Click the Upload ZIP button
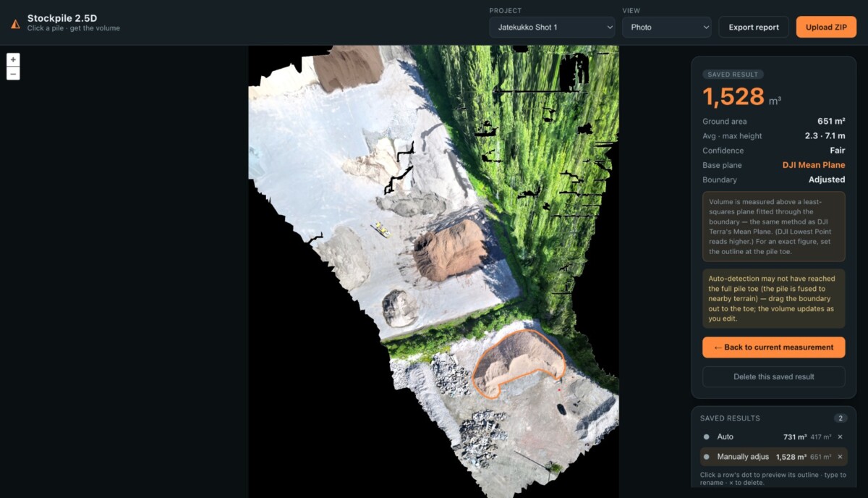The width and height of the screenshot is (868, 498). [x=826, y=28]
